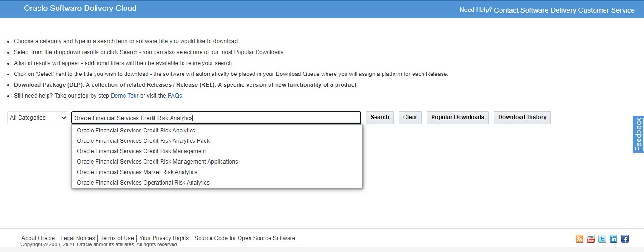Select suggestion Operational Risk Analytics
The image size is (644, 252).
point(217,183)
